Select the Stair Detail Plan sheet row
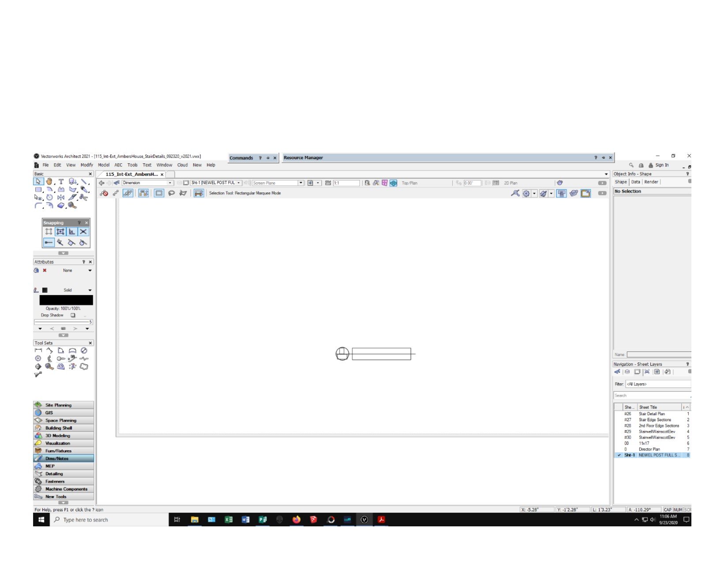728x563 pixels. pos(652,414)
